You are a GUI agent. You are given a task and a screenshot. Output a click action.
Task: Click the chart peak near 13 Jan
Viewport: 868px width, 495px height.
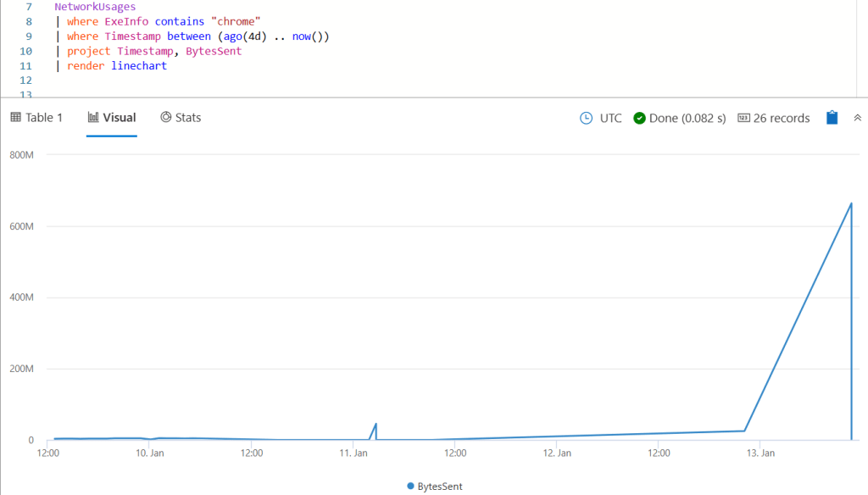[850, 204]
